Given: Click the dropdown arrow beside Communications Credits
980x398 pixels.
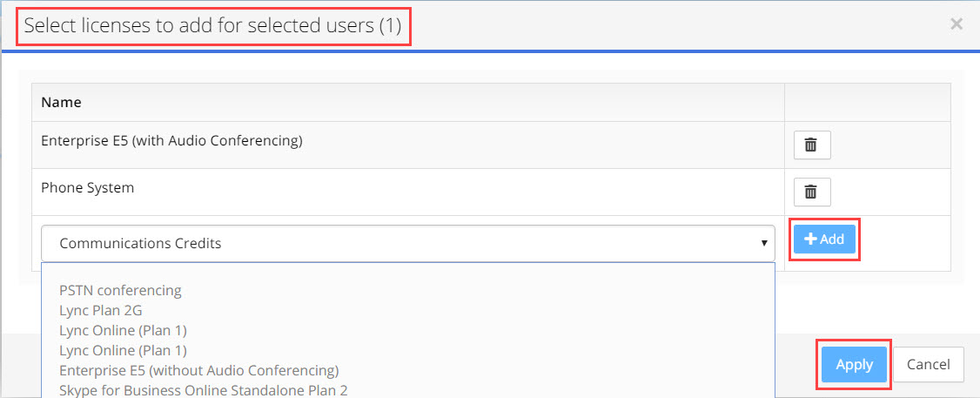Looking at the screenshot, I should (764, 243).
